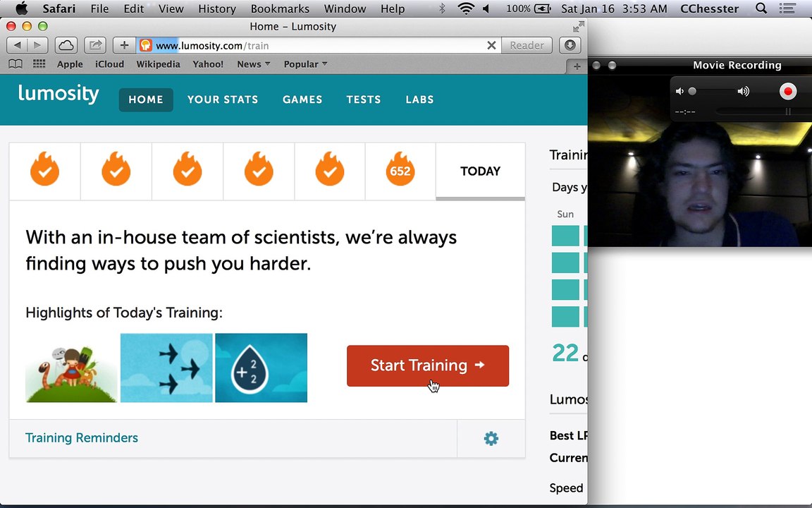The height and width of the screenshot is (508, 812).
Task: Open the worm and girl game thumbnail
Action: pyautogui.click(x=71, y=368)
